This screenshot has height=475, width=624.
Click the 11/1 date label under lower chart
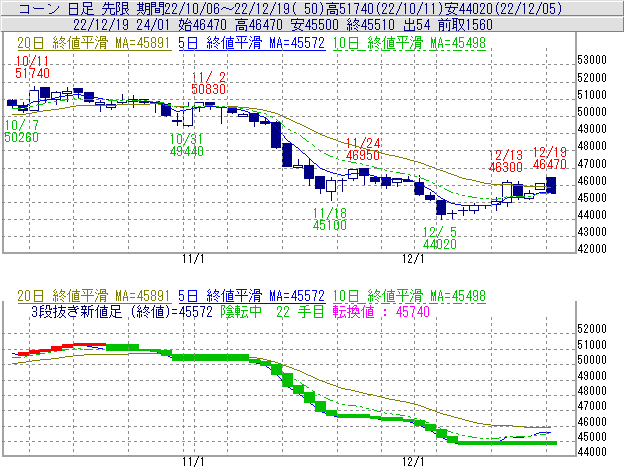pyautogui.click(x=193, y=462)
